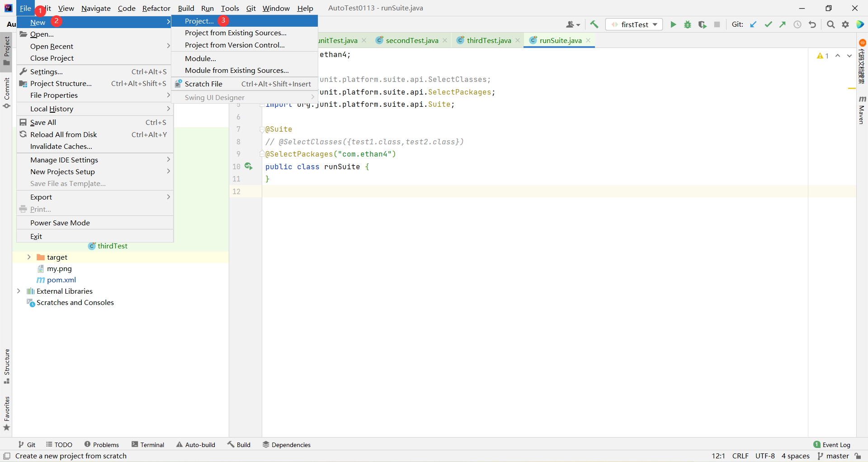Open Event Log in status bar

[x=832, y=445]
